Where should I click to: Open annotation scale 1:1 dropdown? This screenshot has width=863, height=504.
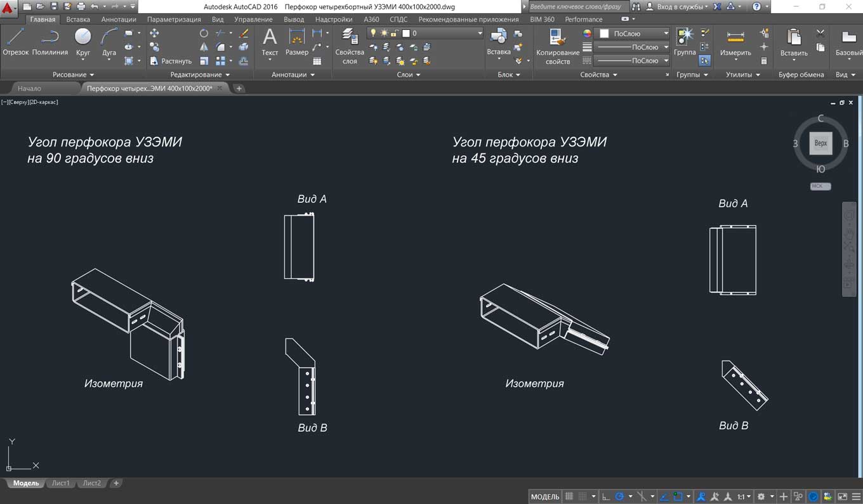pos(744,496)
